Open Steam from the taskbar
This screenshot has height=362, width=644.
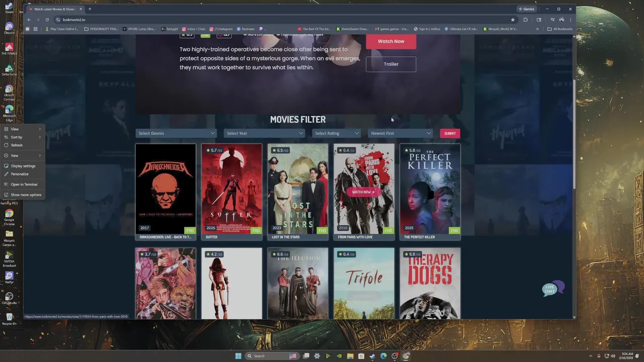pyautogui.click(x=372, y=356)
